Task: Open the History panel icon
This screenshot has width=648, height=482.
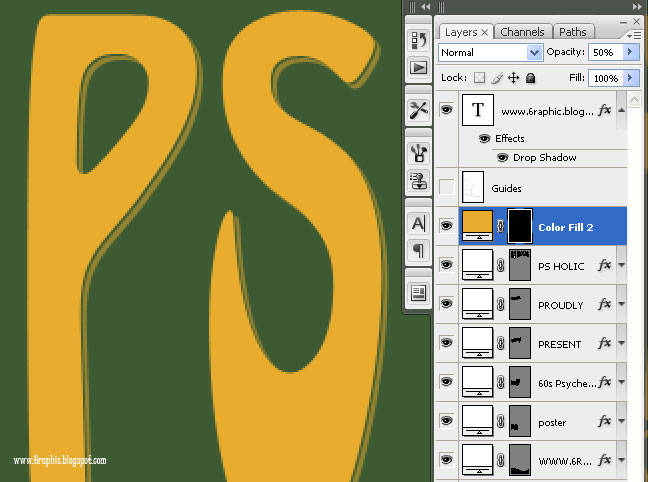Action: click(419, 40)
